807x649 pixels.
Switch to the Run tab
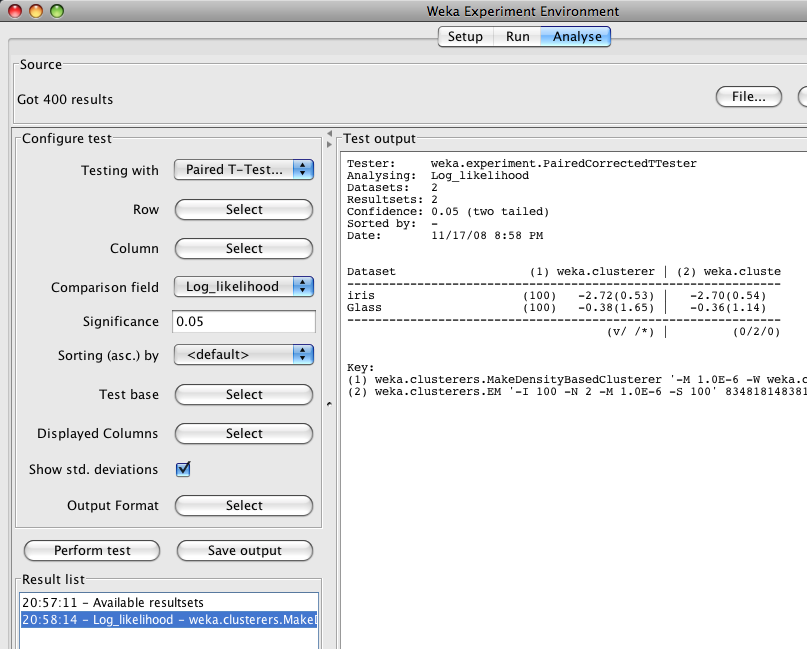tap(517, 37)
